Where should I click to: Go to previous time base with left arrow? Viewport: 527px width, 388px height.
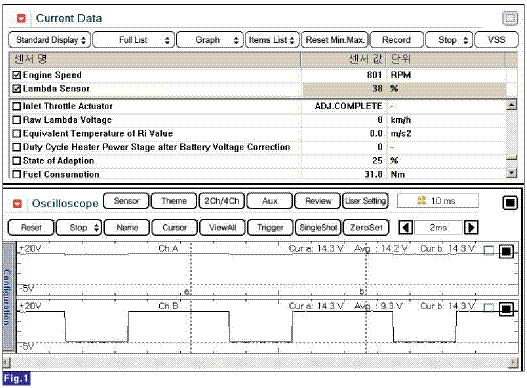click(406, 228)
